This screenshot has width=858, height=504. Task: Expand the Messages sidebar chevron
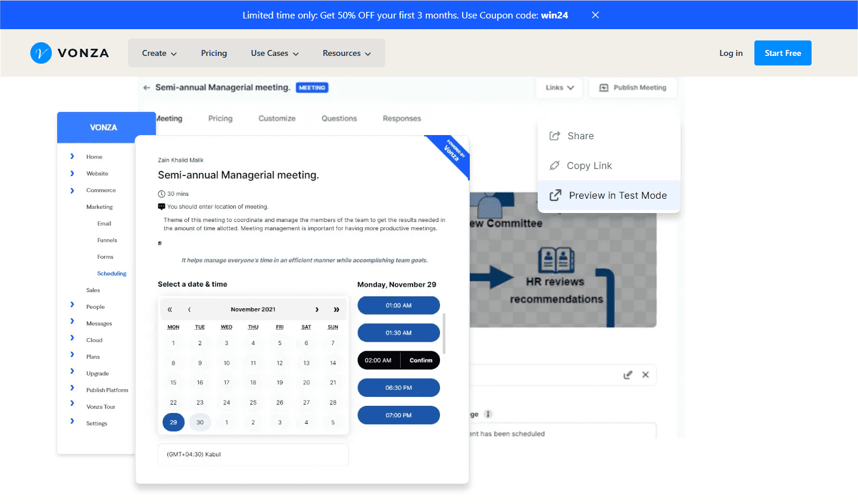pos(72,321)
